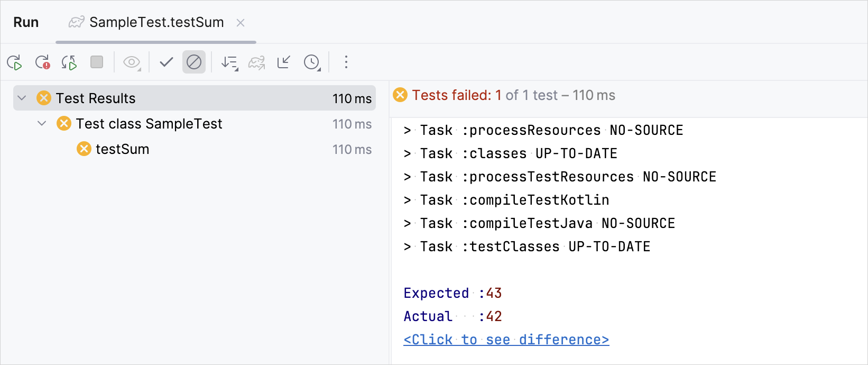Click the Actual :42 line

[453, 316]
